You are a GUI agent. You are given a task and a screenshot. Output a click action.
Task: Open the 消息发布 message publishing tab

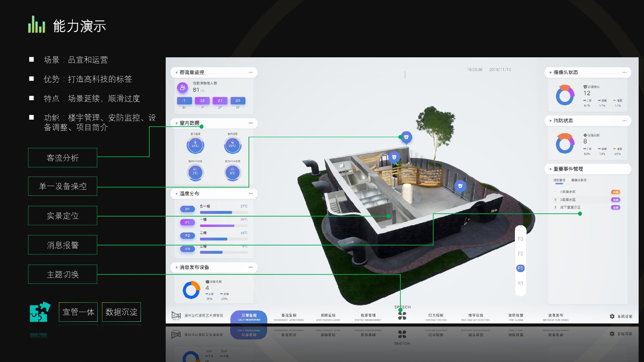556,317
